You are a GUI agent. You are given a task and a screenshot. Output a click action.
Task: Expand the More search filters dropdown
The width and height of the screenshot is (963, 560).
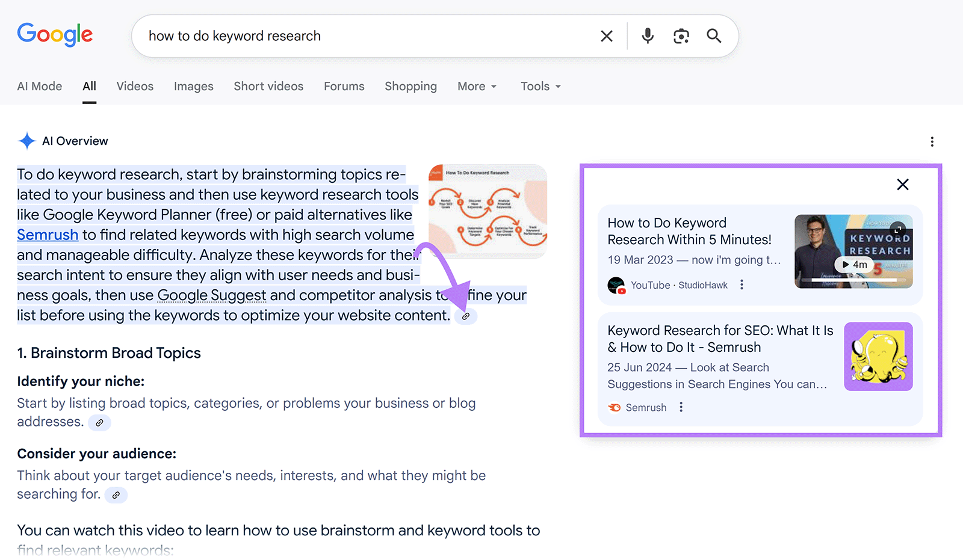pyautogui.click(x=476, y=86)
